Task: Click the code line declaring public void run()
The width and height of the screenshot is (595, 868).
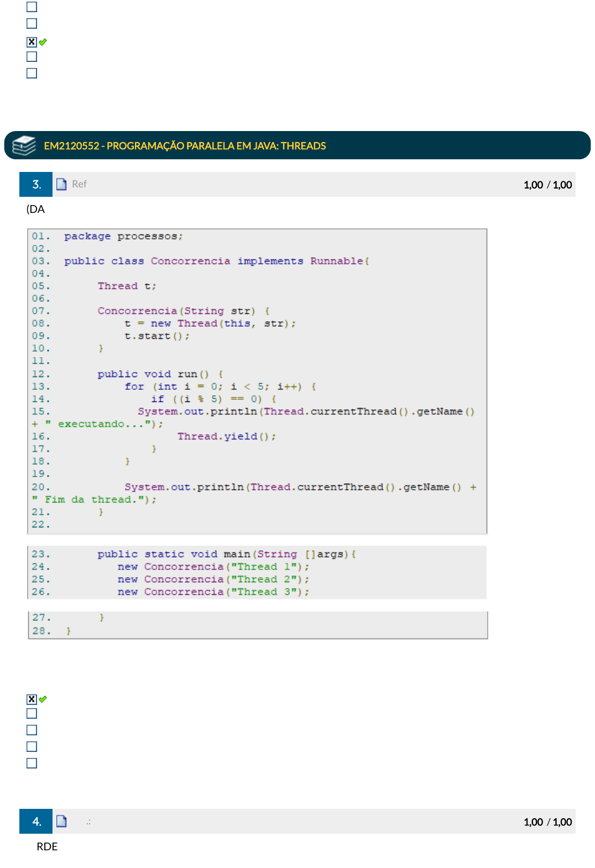Action: pos(153,374)
